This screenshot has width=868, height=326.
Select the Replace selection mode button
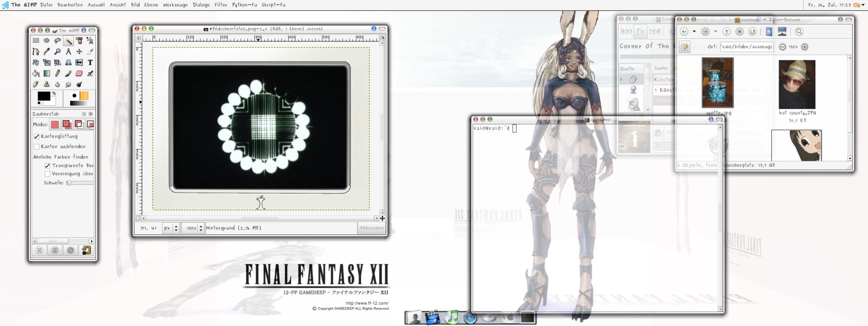point(55,125)
